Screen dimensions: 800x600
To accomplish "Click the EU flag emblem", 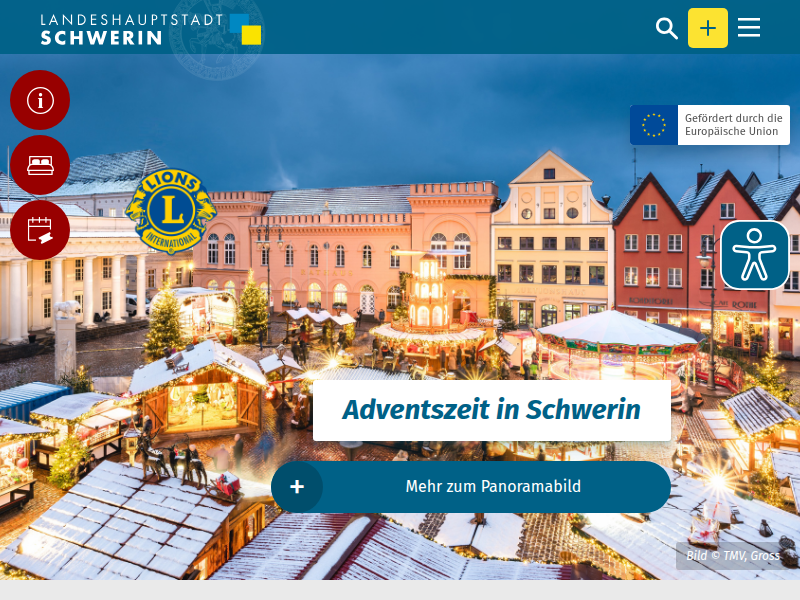I will [x=654, y=125].
